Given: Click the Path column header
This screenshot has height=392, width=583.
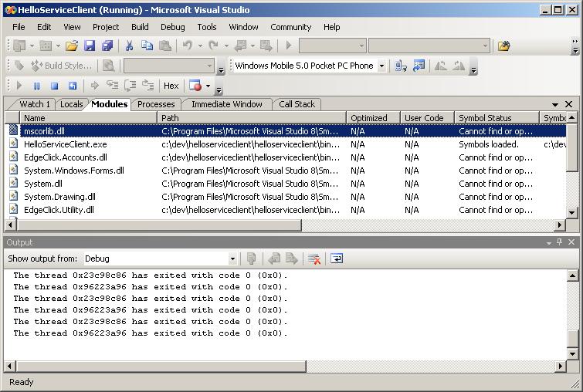Looking at the screenshot, I should pos(251,118).
